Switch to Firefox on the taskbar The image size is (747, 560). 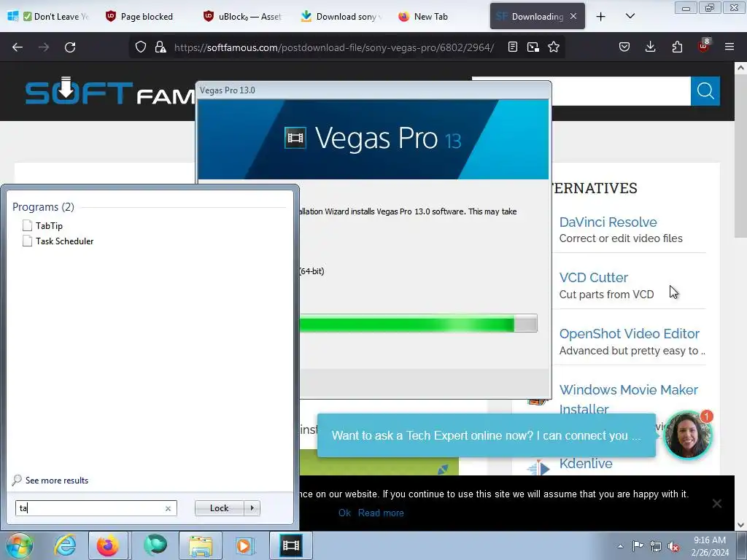(108, 545)
